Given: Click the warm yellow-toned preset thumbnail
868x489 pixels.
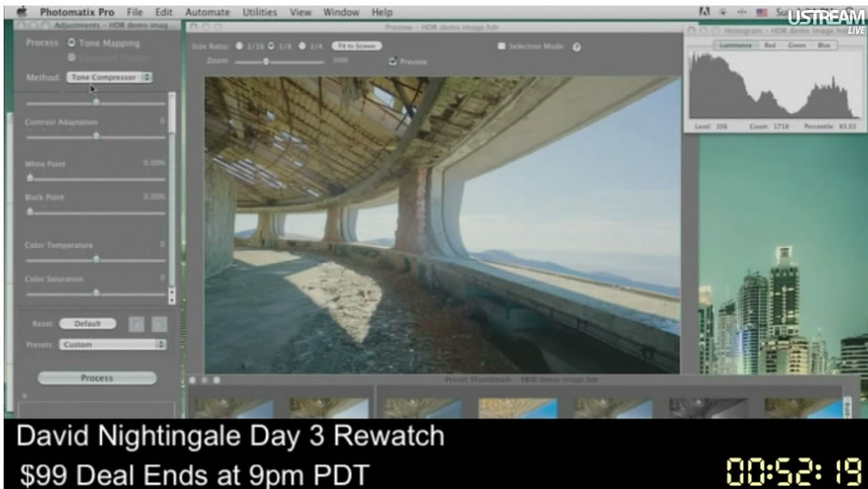Looking at the screenshot, I should (518, 408).
